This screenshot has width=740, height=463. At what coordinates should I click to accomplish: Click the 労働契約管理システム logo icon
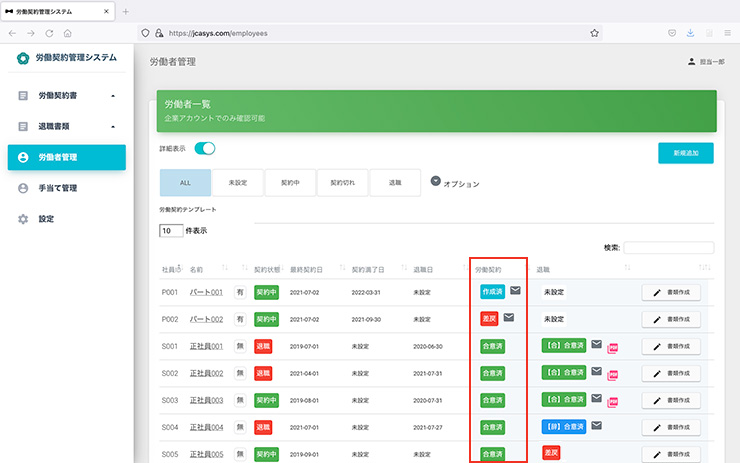(23, 58)
